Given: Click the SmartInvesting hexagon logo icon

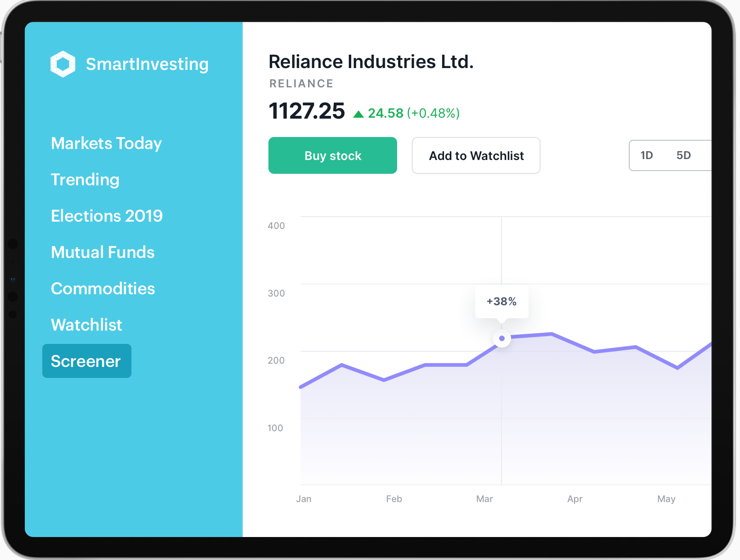Looking at the screenshot, I should click(63, 64).
